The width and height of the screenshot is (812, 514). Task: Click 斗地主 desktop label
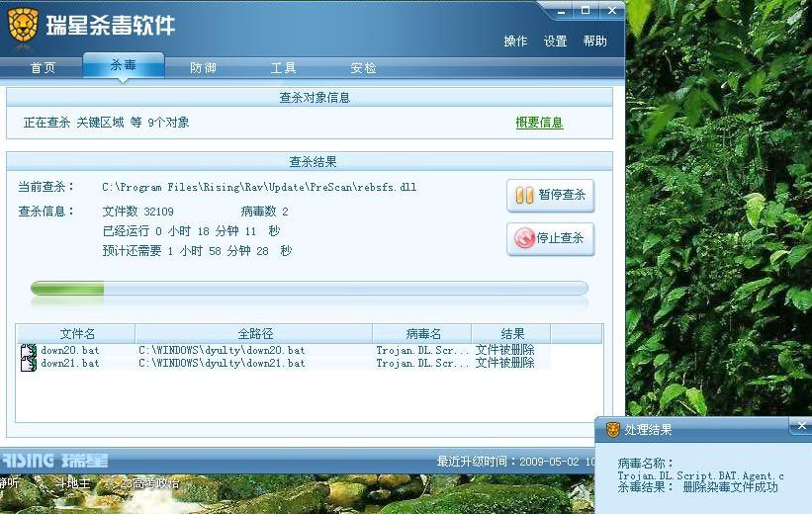click(x=73, y=483)
